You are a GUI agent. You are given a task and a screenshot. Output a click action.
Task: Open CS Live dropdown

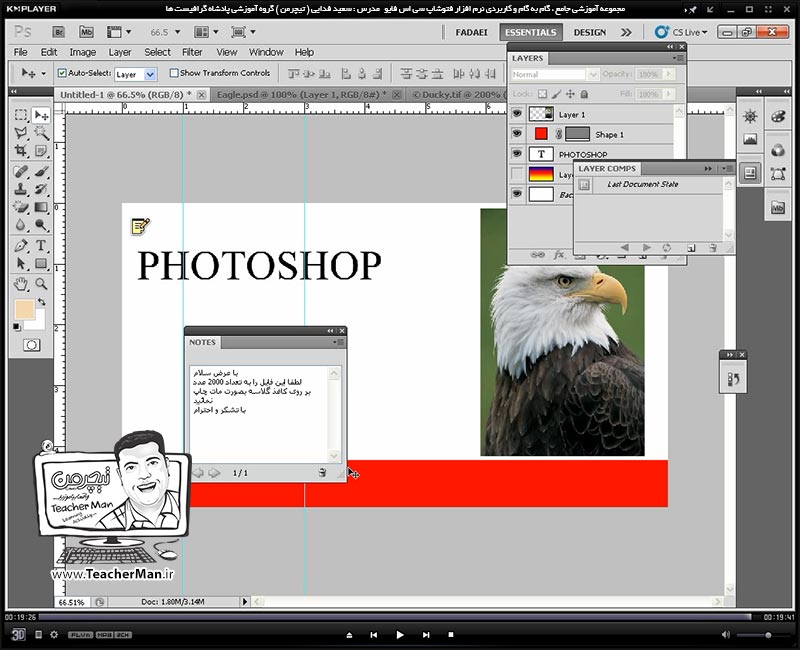[682, 32]
